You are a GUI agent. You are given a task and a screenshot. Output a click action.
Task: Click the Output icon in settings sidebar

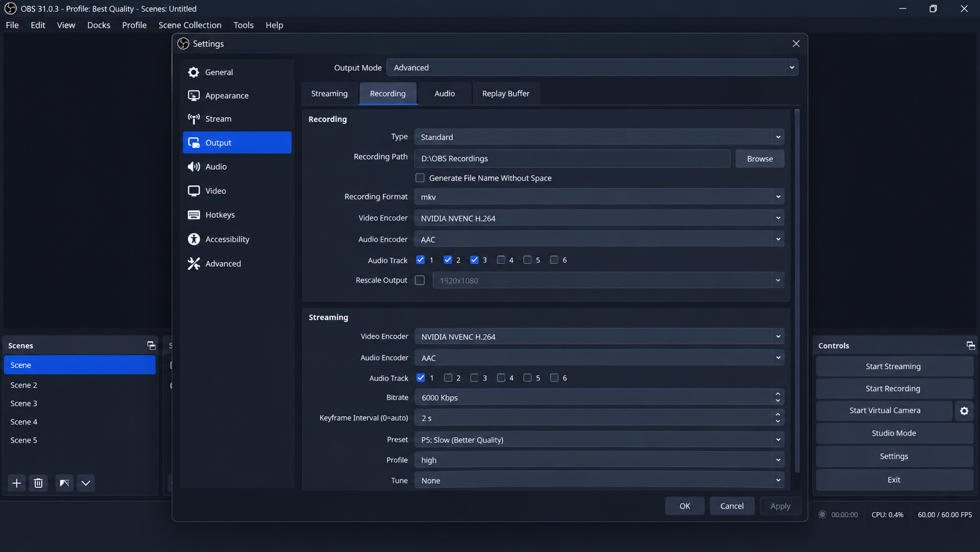[193, 143]
